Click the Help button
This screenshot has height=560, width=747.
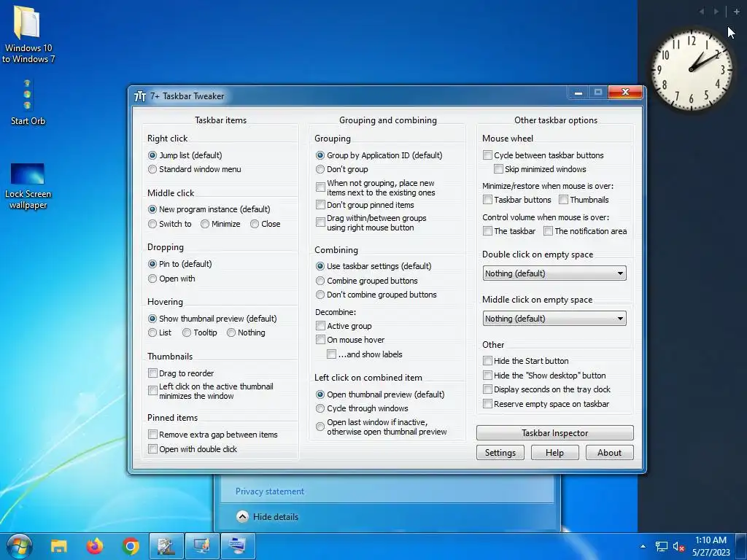click(554, 452)
